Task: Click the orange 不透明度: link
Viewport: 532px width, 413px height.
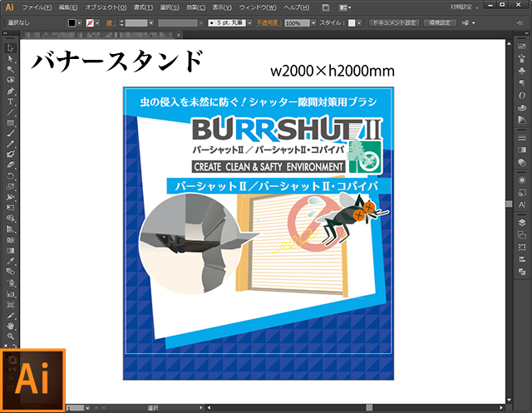Action: pyautogui.click(x=268, y=23)
